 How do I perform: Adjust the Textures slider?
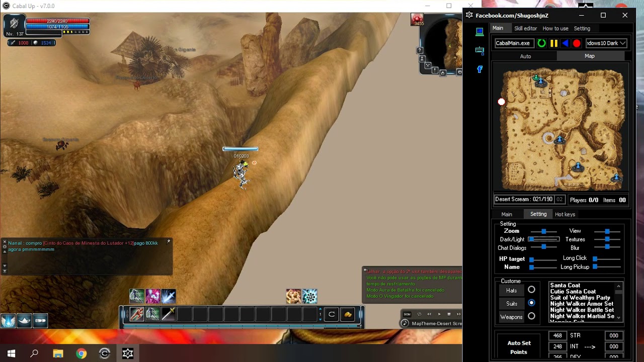(607, 239)
